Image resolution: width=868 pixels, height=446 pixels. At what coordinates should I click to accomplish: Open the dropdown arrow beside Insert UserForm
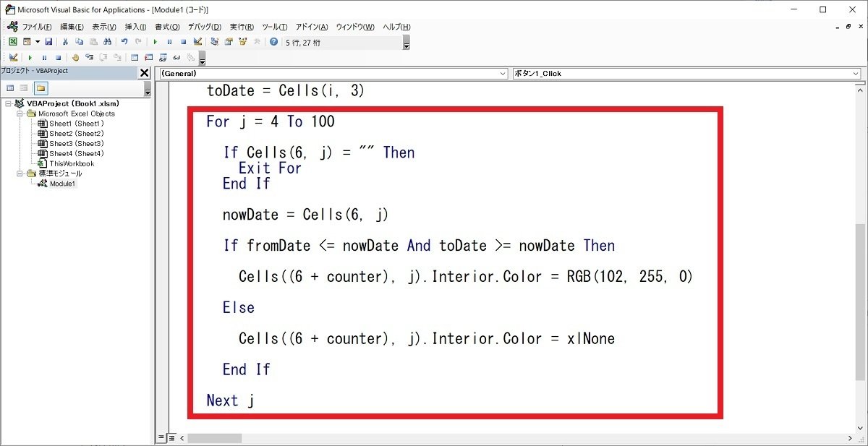tap(38, 42)
